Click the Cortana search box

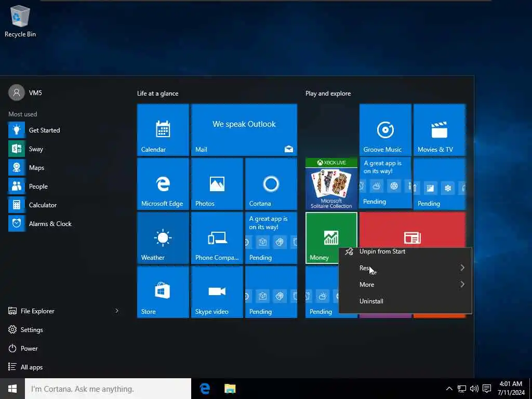click(108, 389)
